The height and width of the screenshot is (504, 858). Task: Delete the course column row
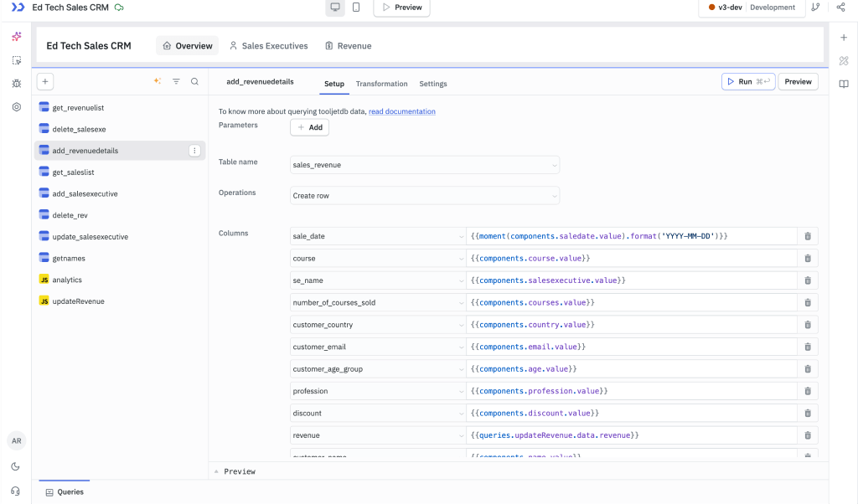(808, 259)
